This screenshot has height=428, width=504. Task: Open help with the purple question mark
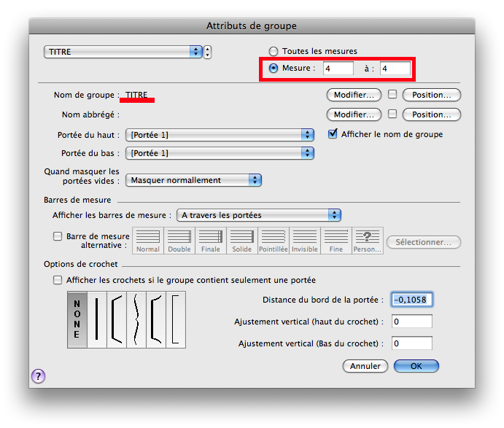38,376
